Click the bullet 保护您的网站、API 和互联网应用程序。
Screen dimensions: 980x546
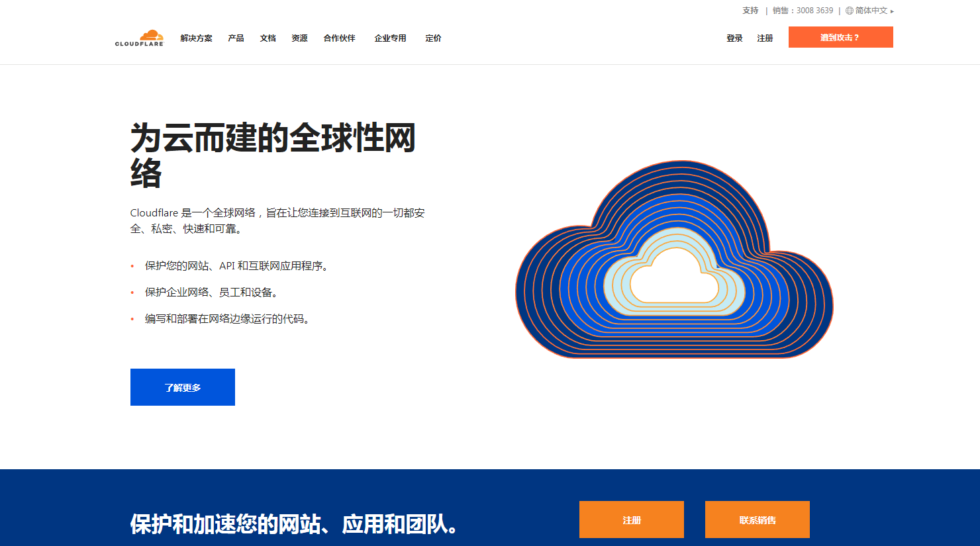[237, 266]
